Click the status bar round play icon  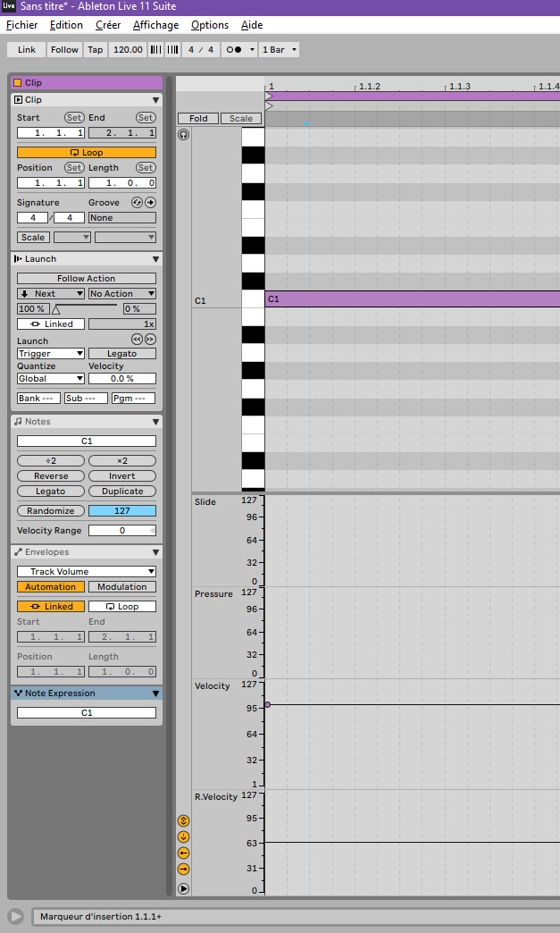16,916
